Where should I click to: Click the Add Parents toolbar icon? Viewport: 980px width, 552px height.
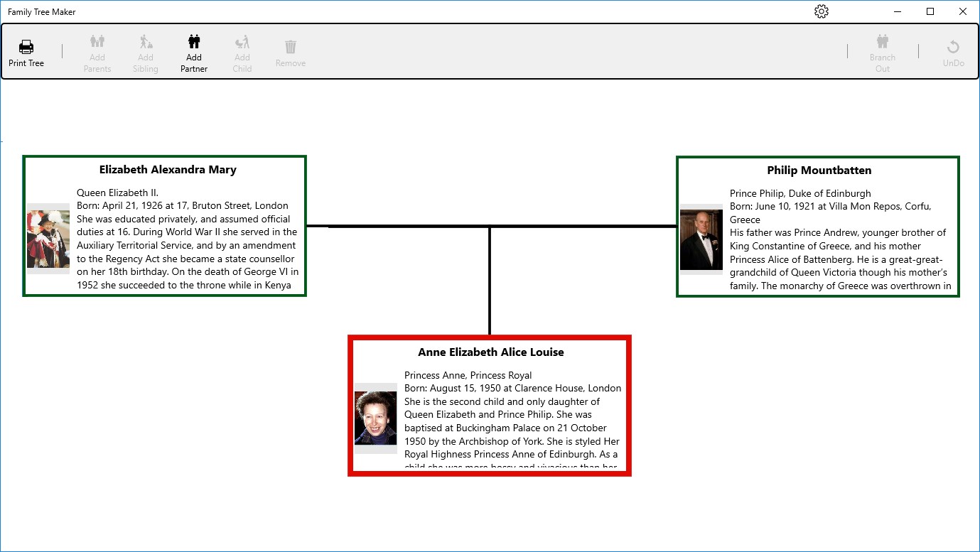coord(97,41)
